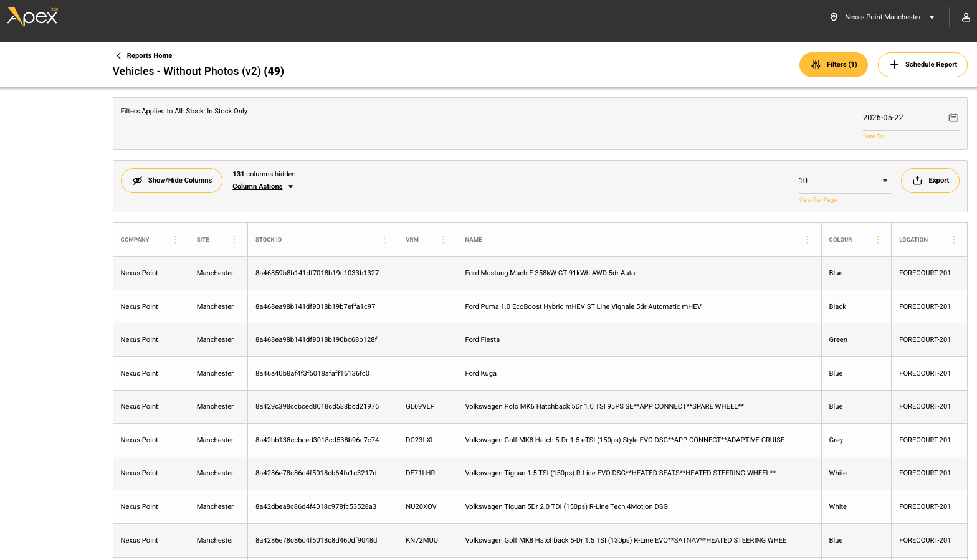Open the View Per Page dropdown

pos(844,181)
